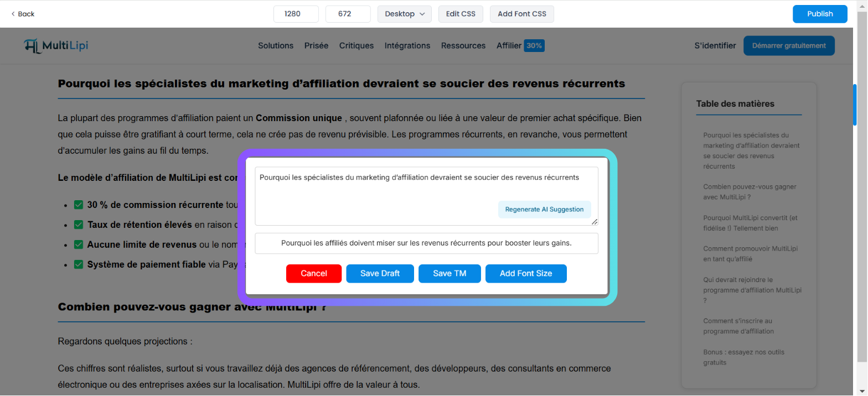Go to 'Qui devrait rejoindre le programme' link

[752, 290]
